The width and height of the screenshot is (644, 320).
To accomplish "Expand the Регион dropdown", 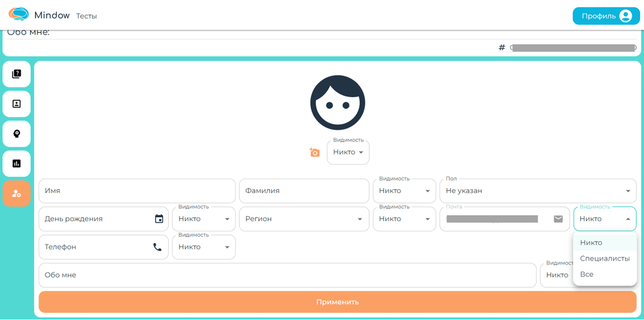I will click(304, 219).
